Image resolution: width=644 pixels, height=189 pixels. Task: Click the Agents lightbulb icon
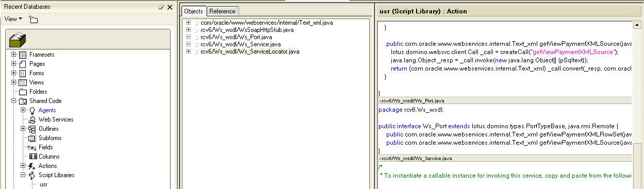[x=32, y=110]
